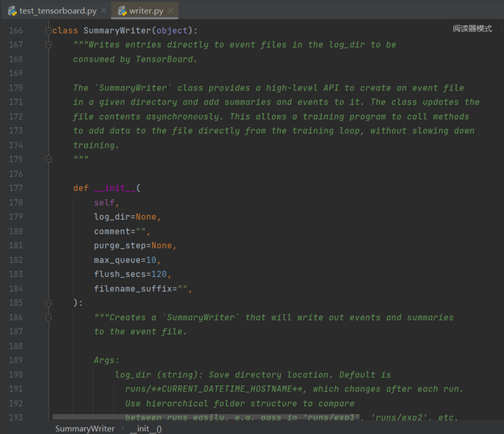Click 'training.' text on line 174
The image size is (504, 434).
tap(96, 145)
